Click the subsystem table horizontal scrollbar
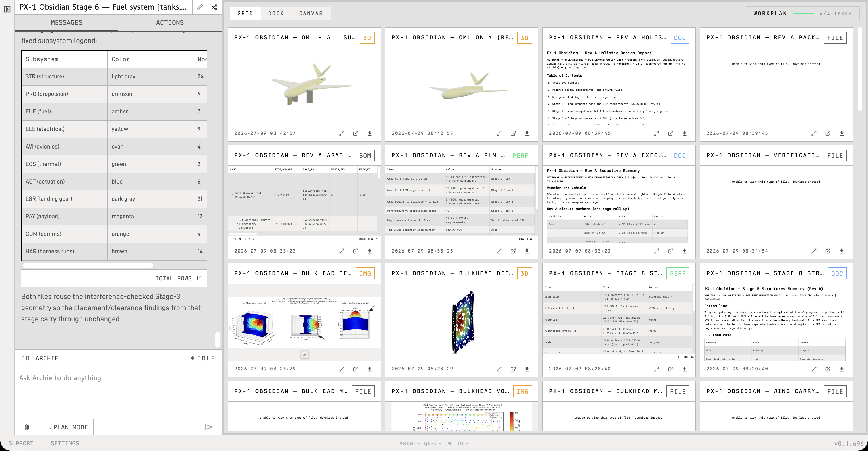This screenshot has width=868, height=451. [88, 265]
